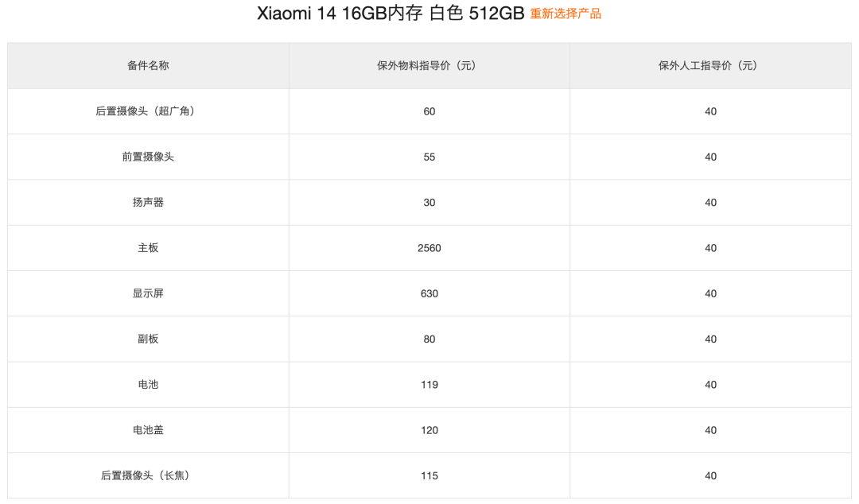859x504 pixels.
Task: Click the 重新选择产品 link
Action: coord(566,14)
